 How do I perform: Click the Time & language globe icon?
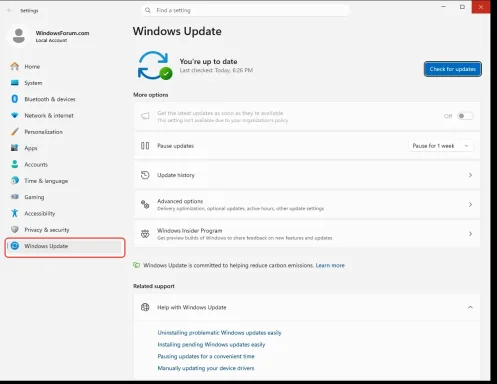[15, 180]
